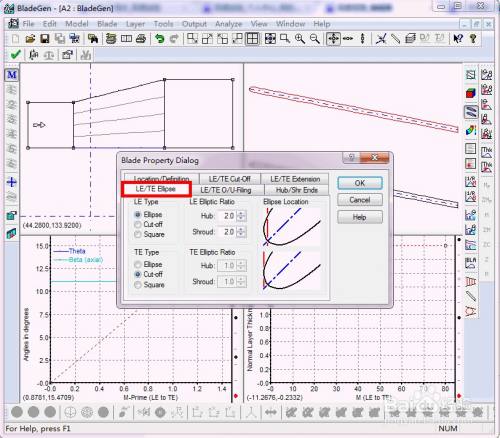This screenshot has width=500, height=438.
Task: Click the Redo arrow icon
Action: (x=174, y=39)
